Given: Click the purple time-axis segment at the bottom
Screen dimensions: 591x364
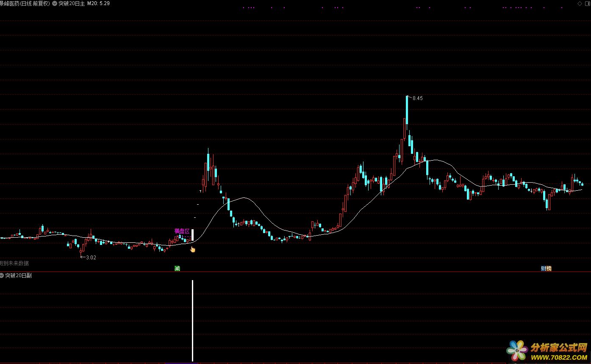Looking at the screenshot, I should [181, 363].
